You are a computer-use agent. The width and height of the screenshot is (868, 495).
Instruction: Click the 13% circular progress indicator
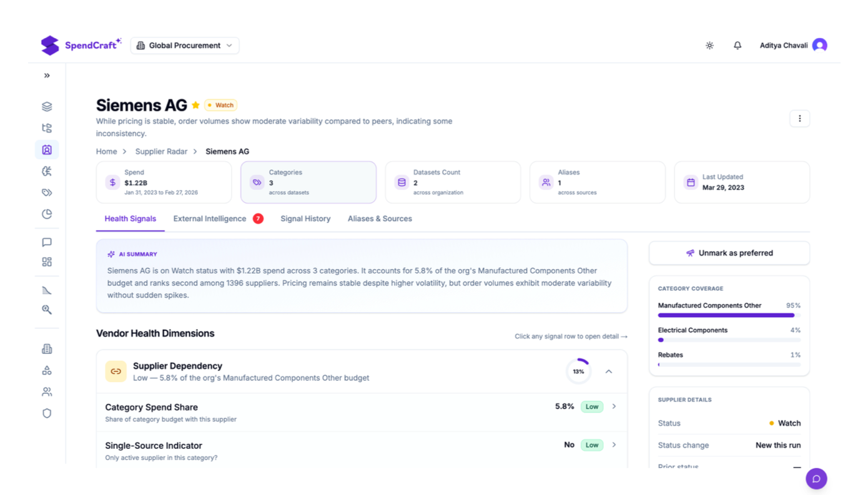tap(579, 371)
